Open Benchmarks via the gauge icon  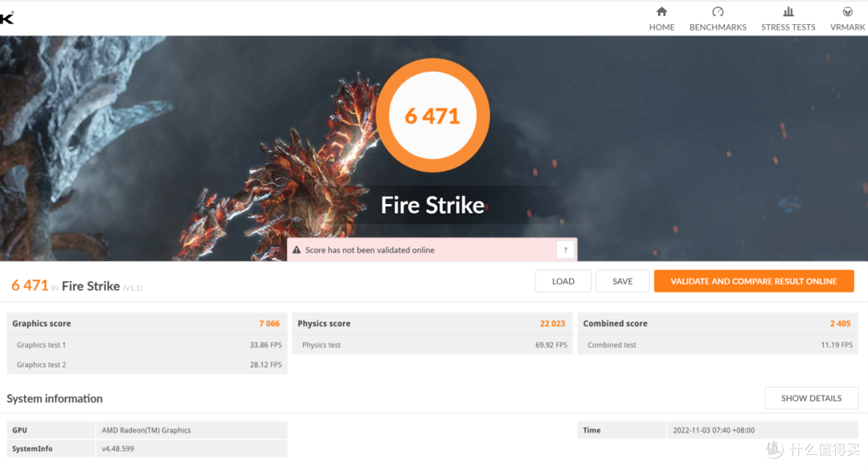(x=718, y=12)
